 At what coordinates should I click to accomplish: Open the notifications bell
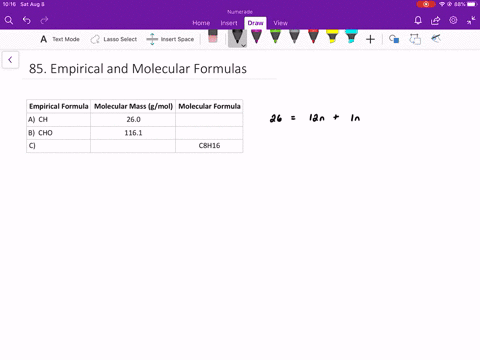pos(418,20)
